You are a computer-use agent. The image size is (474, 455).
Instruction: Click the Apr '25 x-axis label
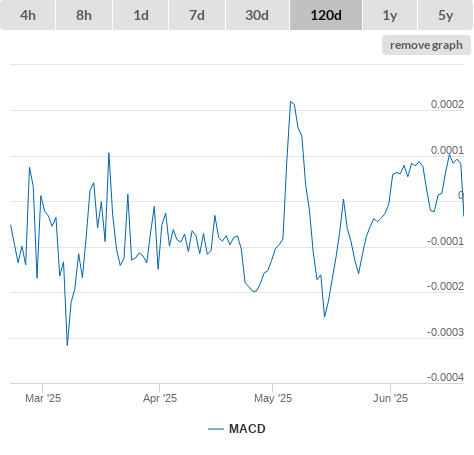click(x=160, y=398)
